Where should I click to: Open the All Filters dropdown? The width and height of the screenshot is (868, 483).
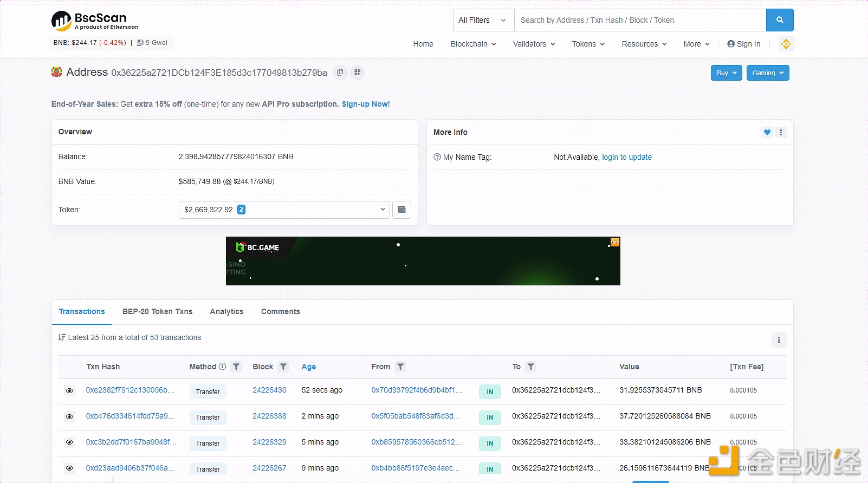tap(483, 20)
